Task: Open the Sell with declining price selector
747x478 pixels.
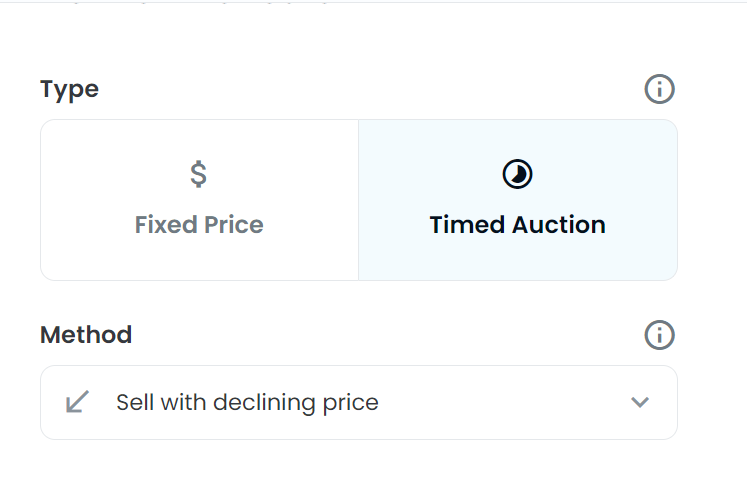Action: click(359, 403)
